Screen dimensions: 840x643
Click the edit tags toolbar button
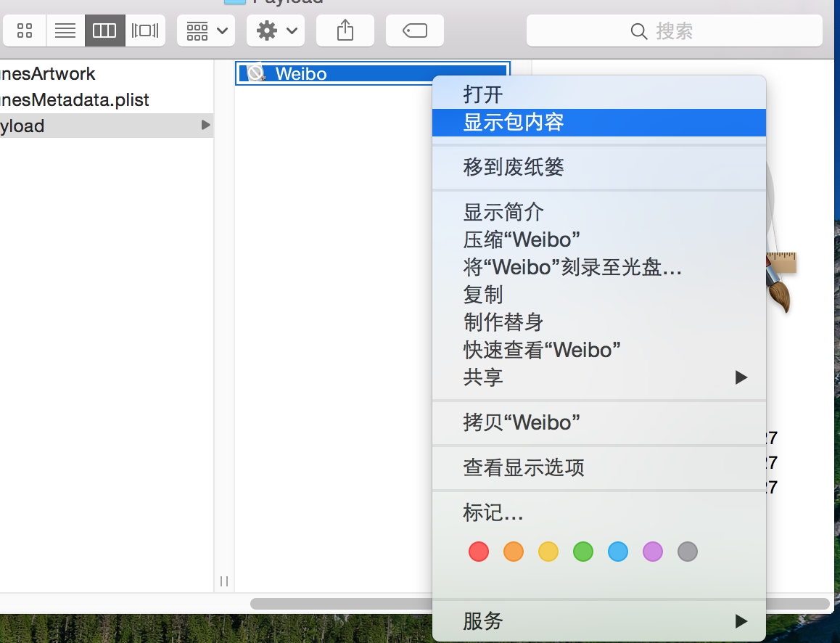(x=415, y=30)
